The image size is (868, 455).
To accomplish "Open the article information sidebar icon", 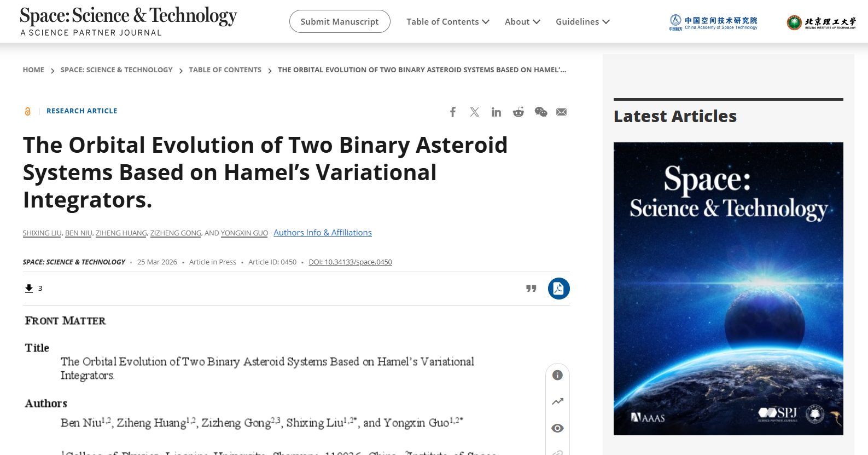I will [x=557, y=375].
